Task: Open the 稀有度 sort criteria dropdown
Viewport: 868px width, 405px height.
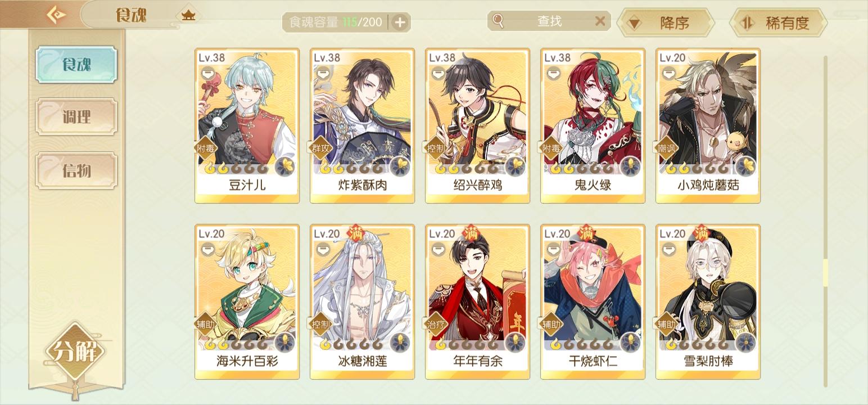Action: pos(778,23)
